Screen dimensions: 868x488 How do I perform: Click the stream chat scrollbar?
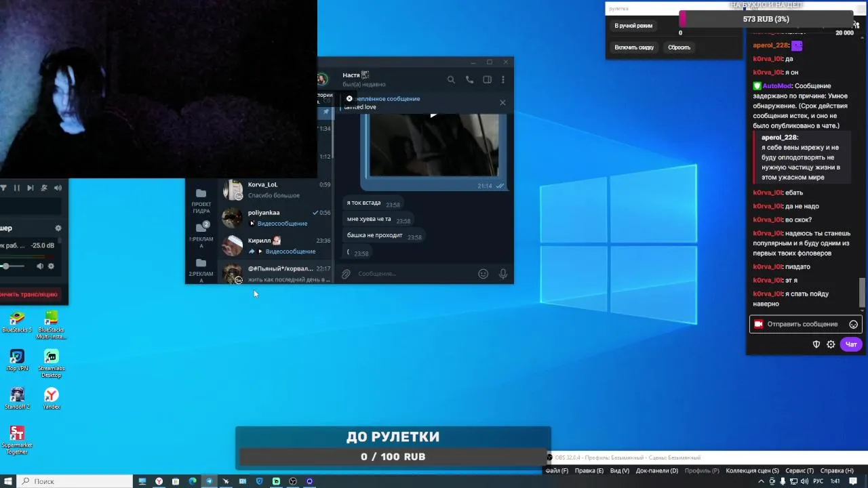[863, 292]
